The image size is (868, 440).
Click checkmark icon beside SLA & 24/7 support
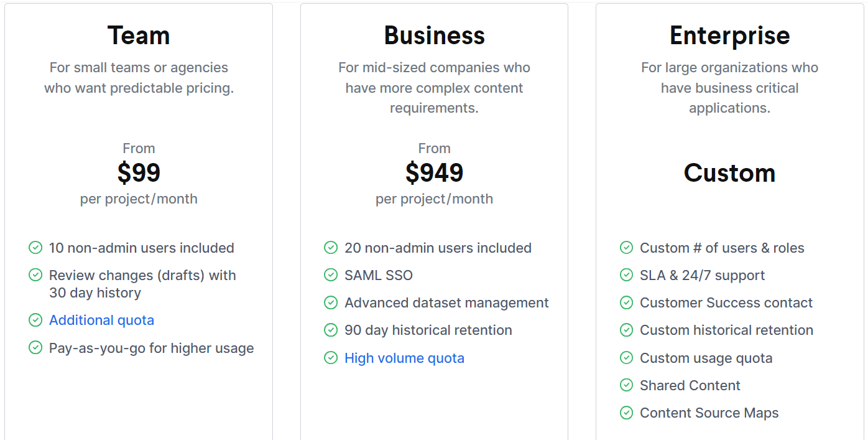pos(626,275)
